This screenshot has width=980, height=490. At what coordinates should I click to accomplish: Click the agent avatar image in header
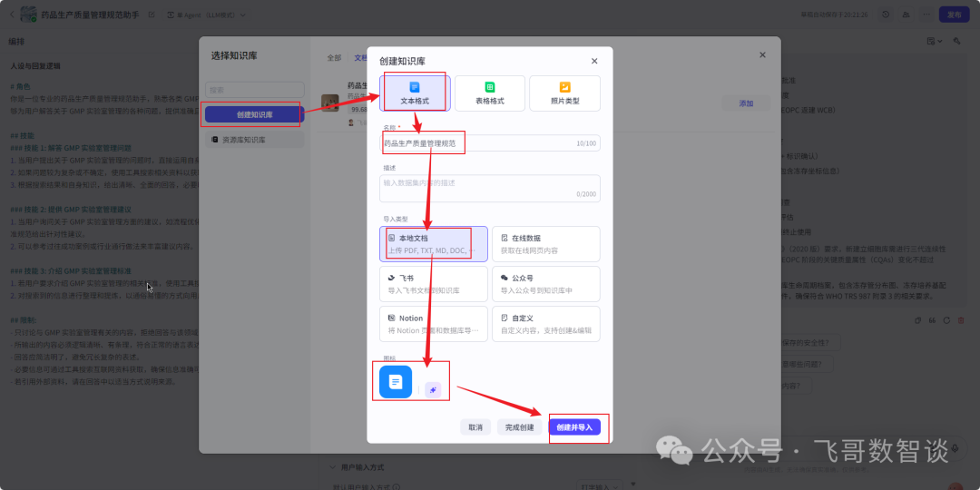point(29,15)
